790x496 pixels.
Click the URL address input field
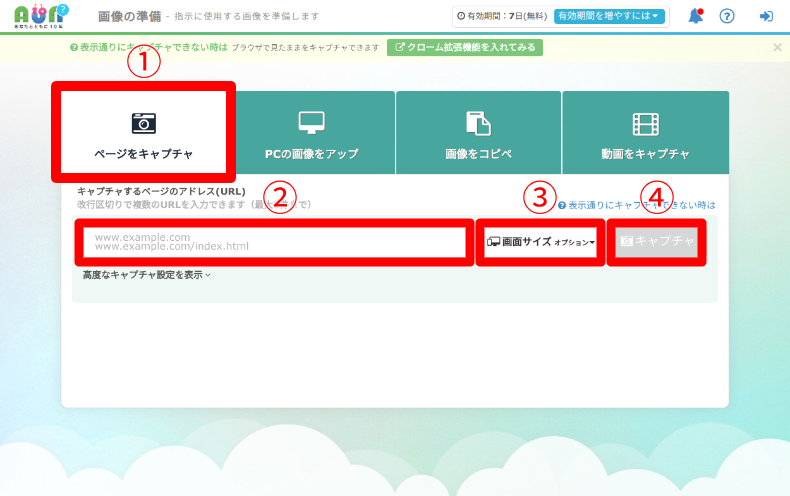[x=275, y=242]
